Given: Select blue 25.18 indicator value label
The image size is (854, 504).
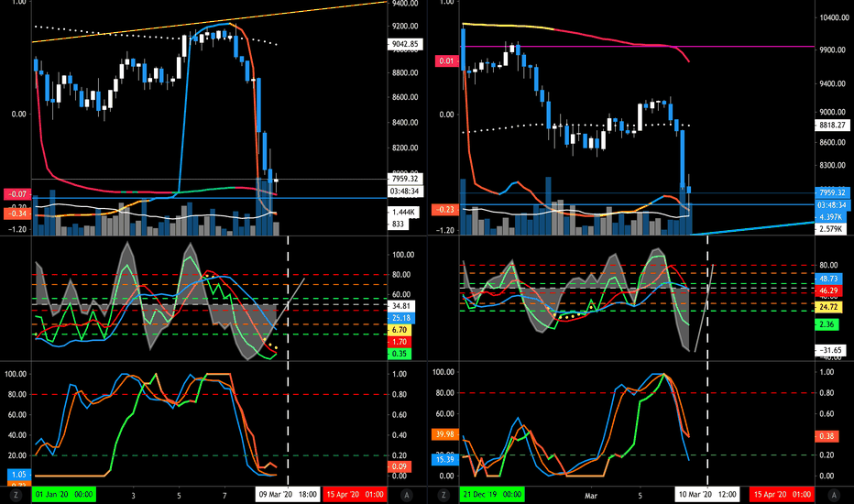Looking at the screenshot, I should click(400, 318).
